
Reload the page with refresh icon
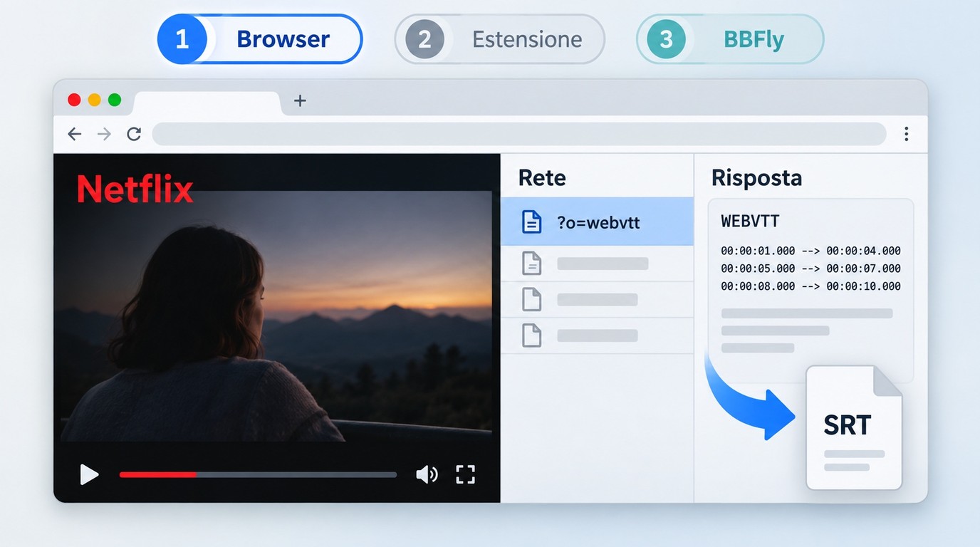(134, 134)
